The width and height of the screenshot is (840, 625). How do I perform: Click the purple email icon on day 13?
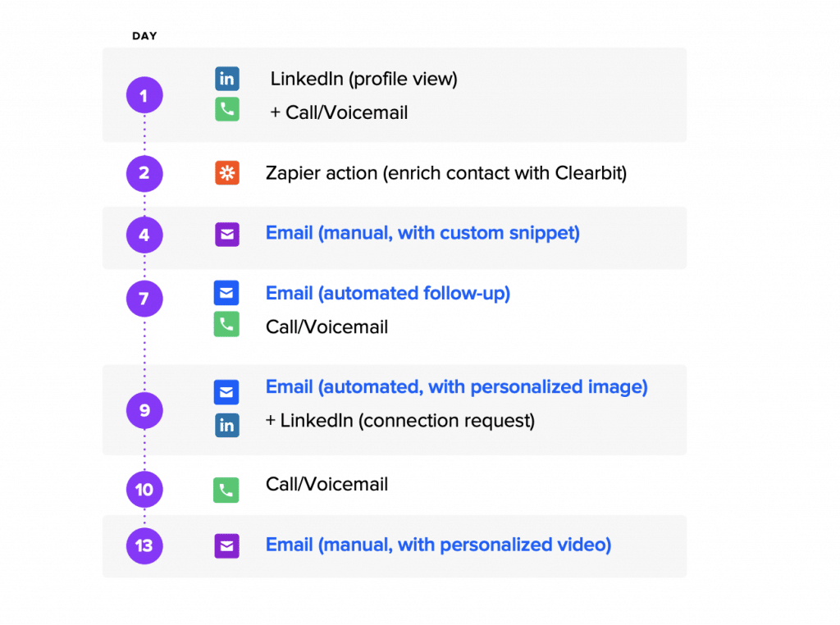(x=227, y=546)
